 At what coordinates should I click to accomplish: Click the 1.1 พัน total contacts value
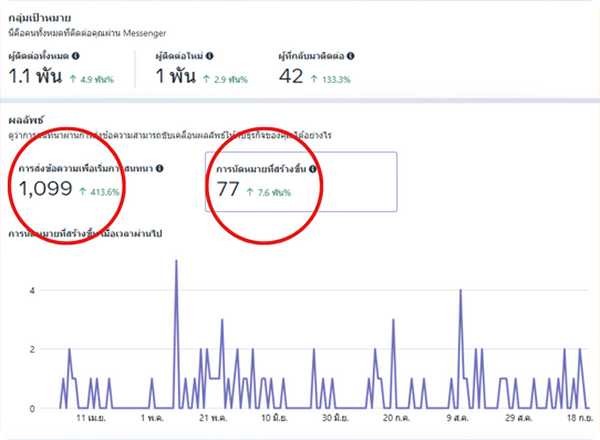point(37,75)
